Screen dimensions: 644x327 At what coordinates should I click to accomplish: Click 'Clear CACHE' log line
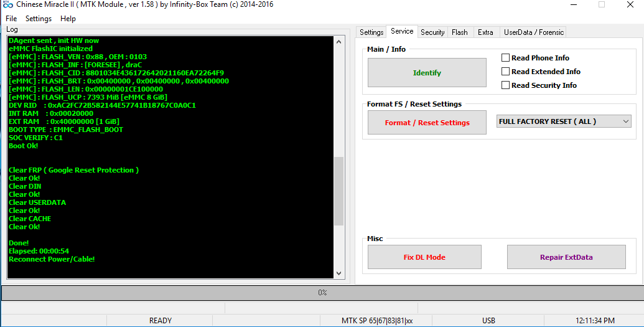pos(30,219)
